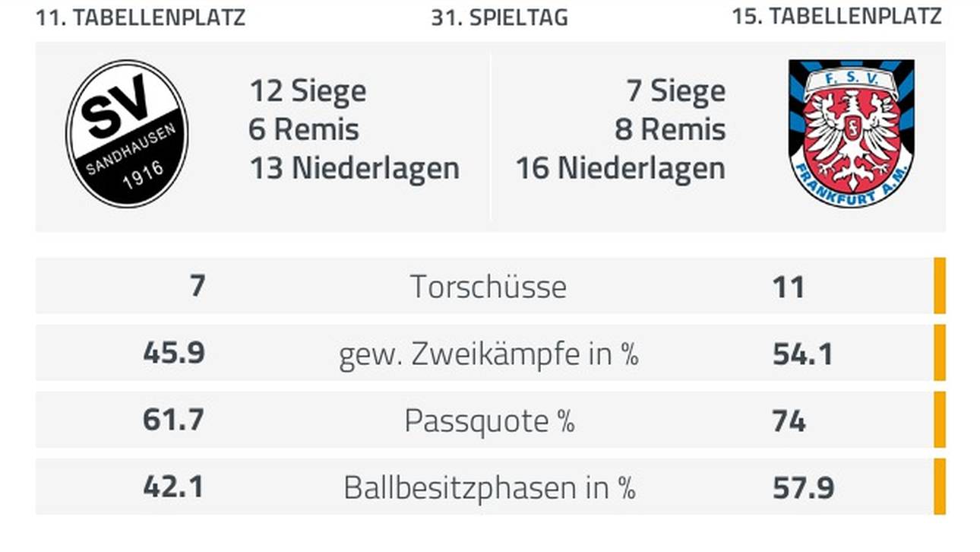This screenshot has width=980, height=552.
Task: Select the 31. Spieltag heading
Action: [x=499, y=17]
